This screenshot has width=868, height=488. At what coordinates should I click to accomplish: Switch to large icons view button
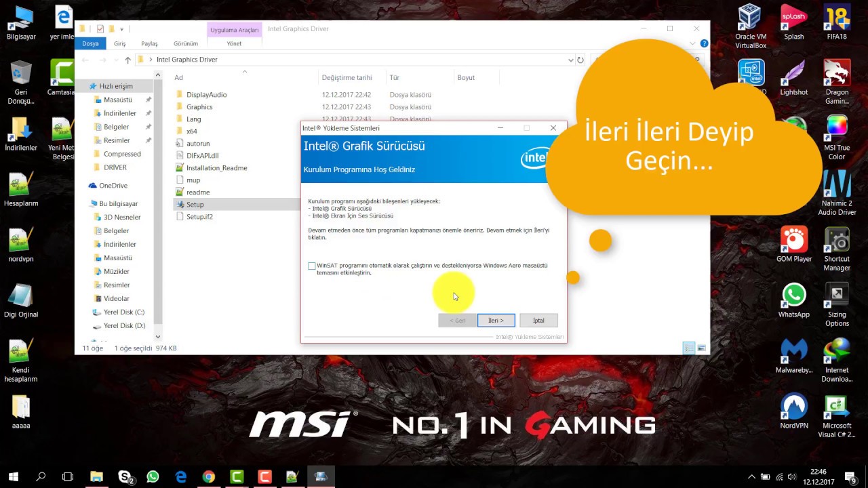[x=701, y=348]
